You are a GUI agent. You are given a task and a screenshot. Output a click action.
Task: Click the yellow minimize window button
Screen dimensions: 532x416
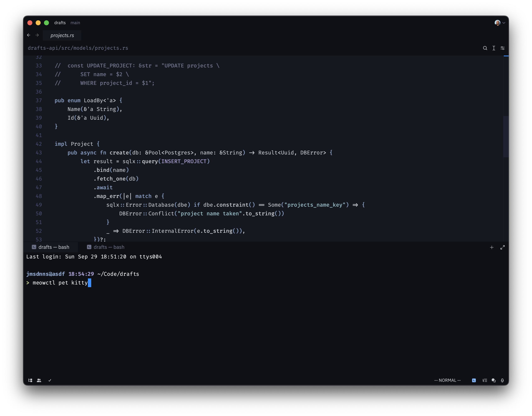[x=38, y=23]
